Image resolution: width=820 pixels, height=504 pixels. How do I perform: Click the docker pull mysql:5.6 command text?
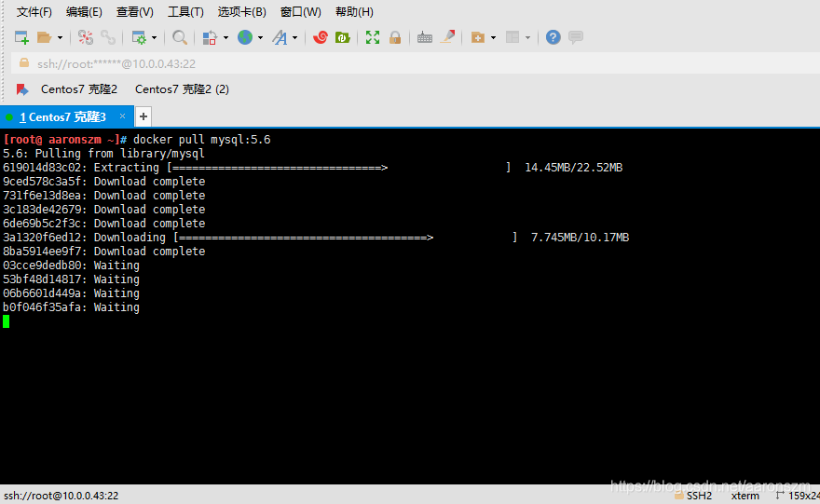[202, 140]
